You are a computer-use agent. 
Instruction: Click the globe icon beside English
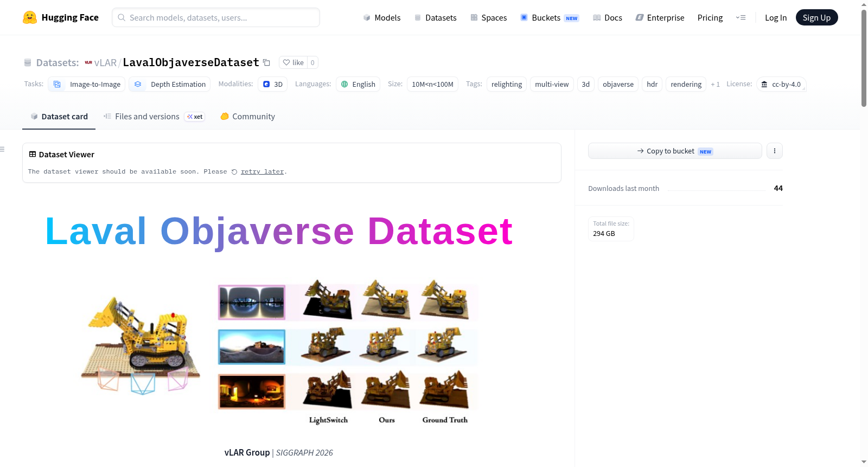click(344, 84)
